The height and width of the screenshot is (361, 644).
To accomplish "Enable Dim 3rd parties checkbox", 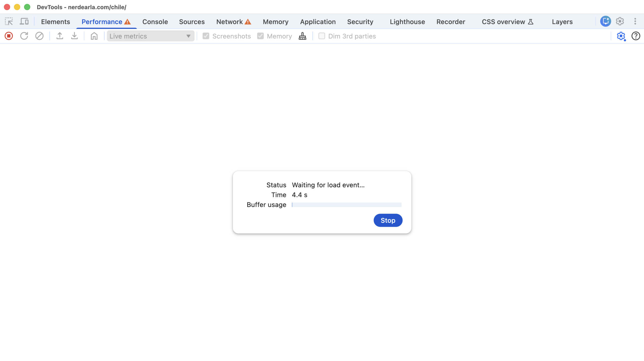I will point(322,36).
